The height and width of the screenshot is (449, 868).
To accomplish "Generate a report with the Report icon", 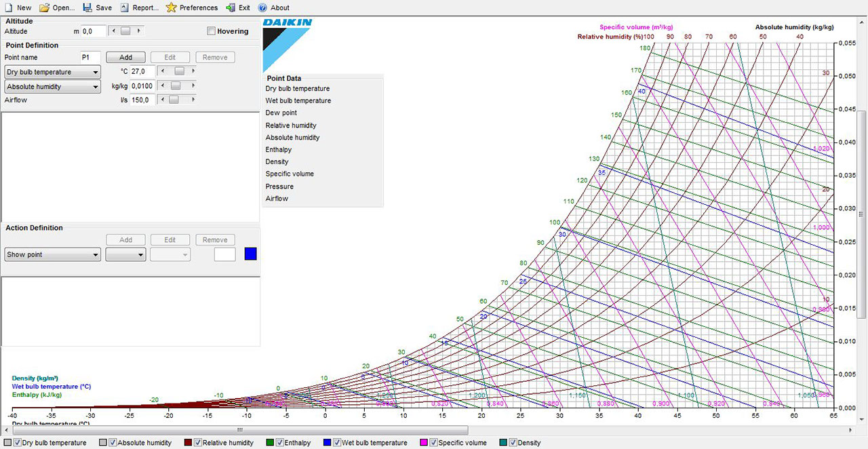I will (125, 7).
